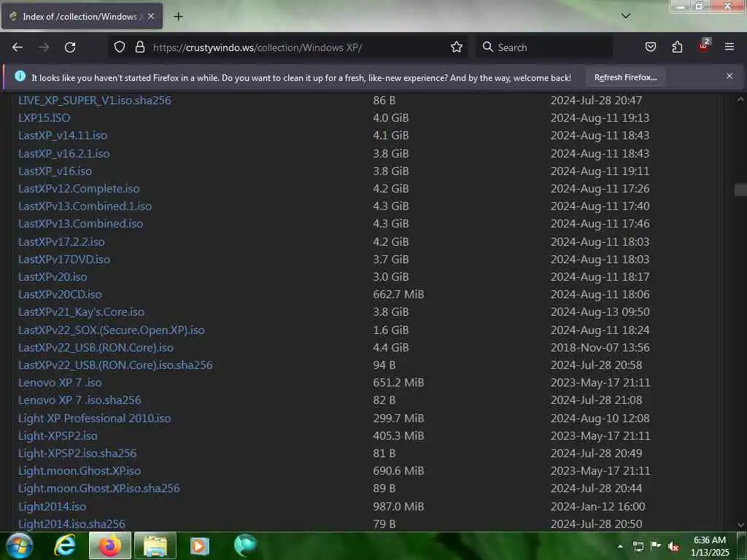The image size is (747, 560).
Task: Download LastXP_v16.iso
Action: (55, 171)
